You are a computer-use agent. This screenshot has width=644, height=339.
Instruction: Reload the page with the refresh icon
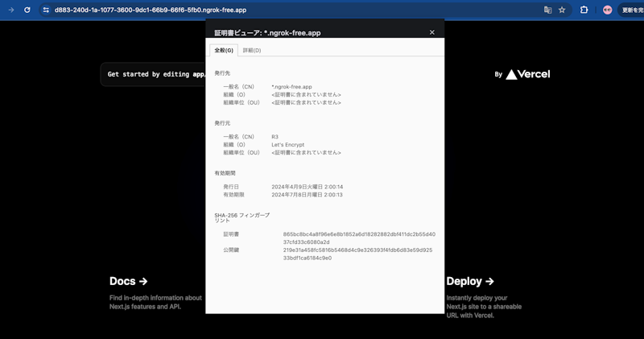coord(27,10)
